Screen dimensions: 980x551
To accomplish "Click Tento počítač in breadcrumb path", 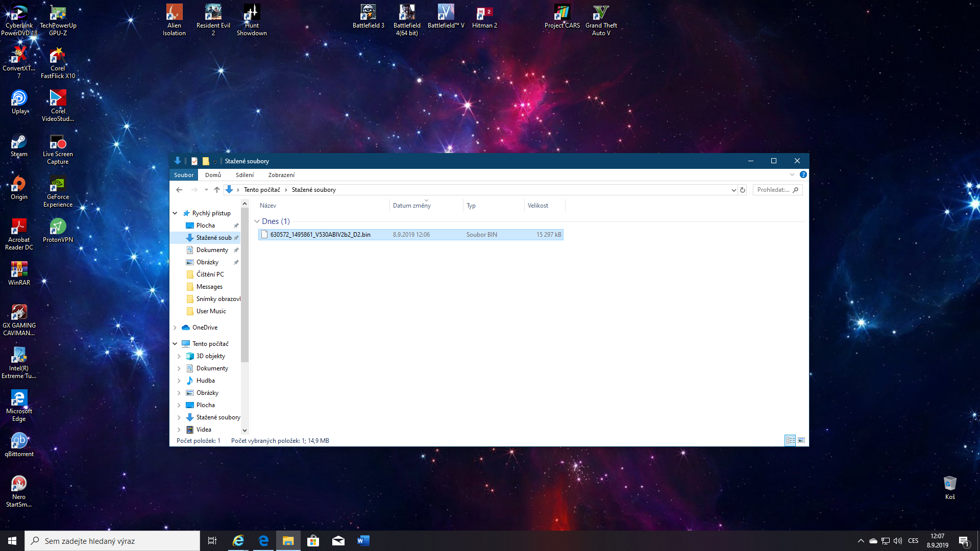I will pos(262,190).
